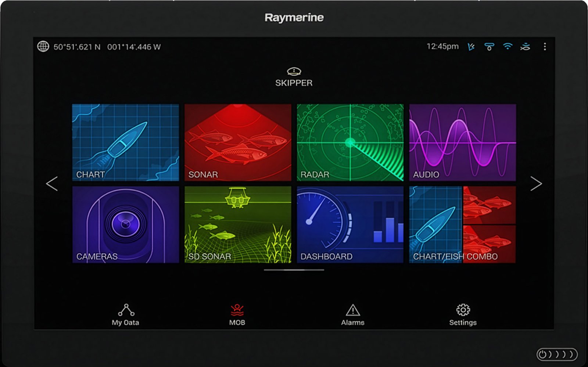Launch the 3D Sonar app tile
Image resolution: width=588 pixels, height=367 pixels.
pos(238,224)
